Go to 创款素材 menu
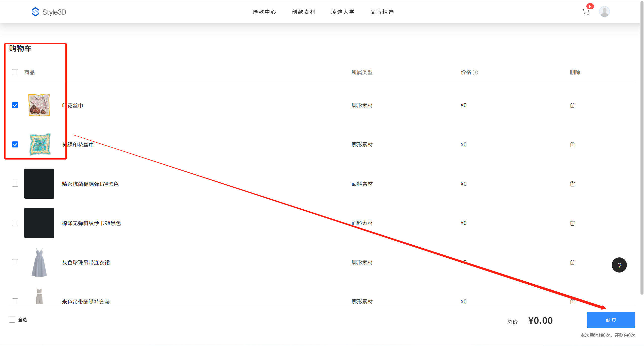The width and height of the screenshot is (644, 346). coord(303,12)
